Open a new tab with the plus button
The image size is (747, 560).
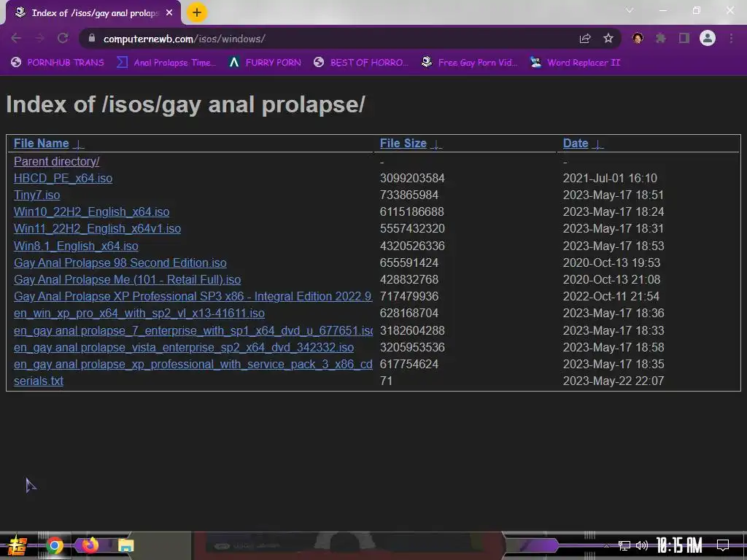pyautogui.click(x=197, y=13)
